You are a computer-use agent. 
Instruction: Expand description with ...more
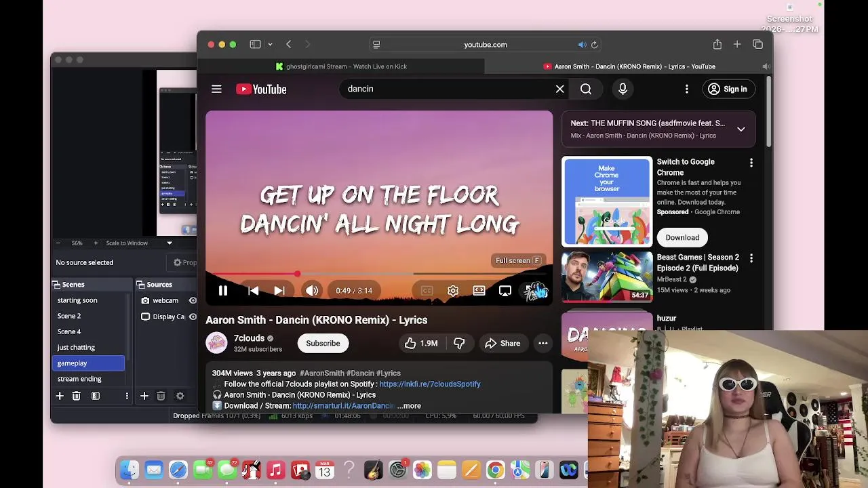tap(409, 405)
